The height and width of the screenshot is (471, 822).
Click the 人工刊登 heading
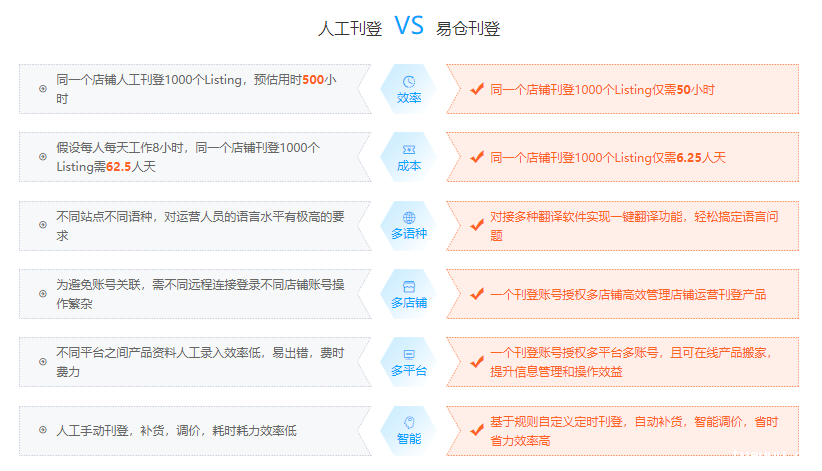tap(350, 29)
